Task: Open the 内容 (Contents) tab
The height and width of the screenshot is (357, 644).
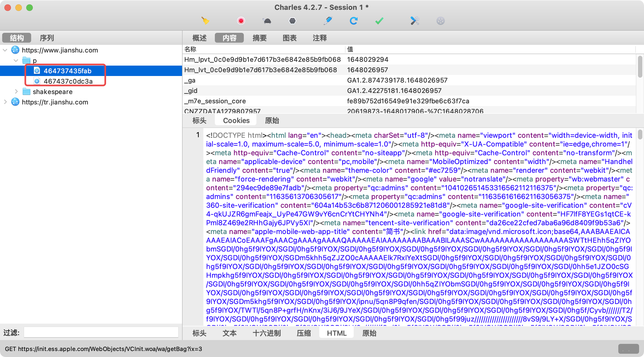Action: pos(229,38)
